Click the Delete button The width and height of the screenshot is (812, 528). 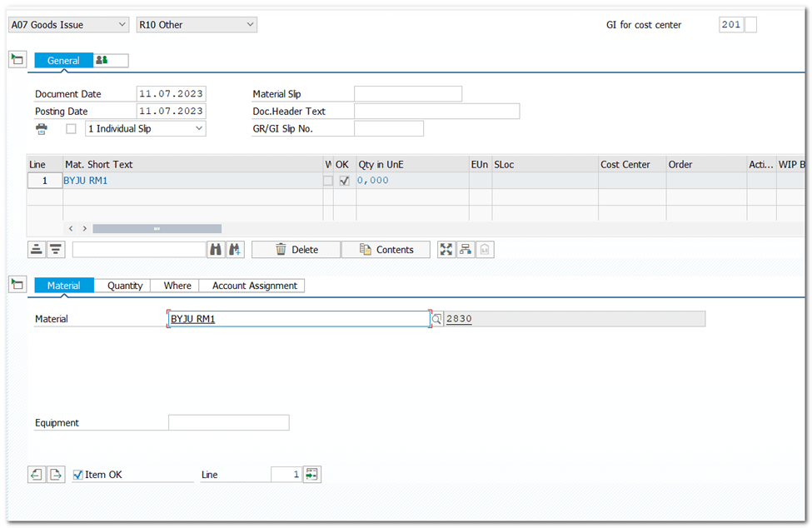tap(296, 250)
